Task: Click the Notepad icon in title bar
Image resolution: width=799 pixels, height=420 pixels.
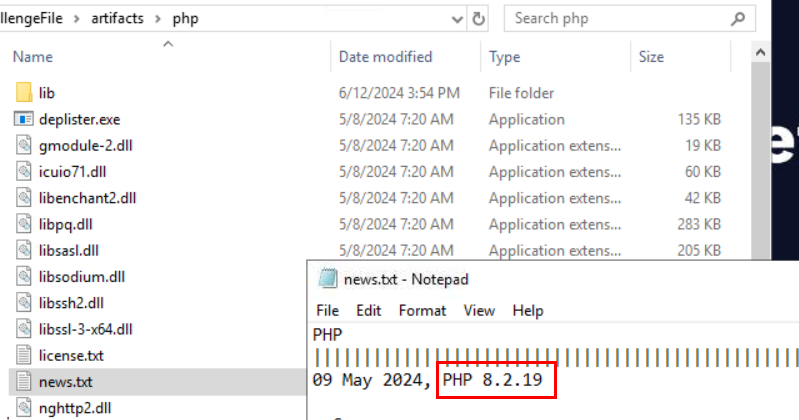Action: click(328, 279)
